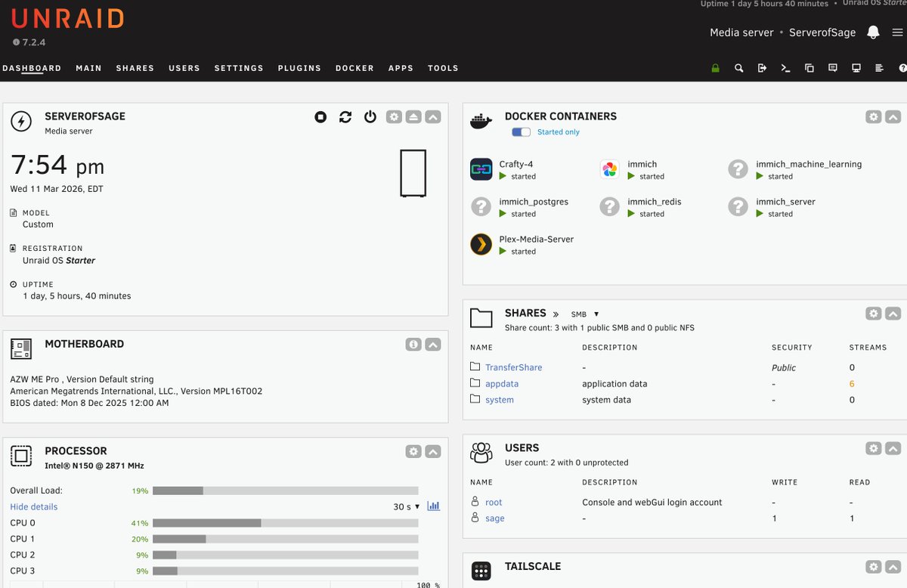The image size is (907, 588).
Task: Stop the array with the stop icon
Action: (320, 117)
